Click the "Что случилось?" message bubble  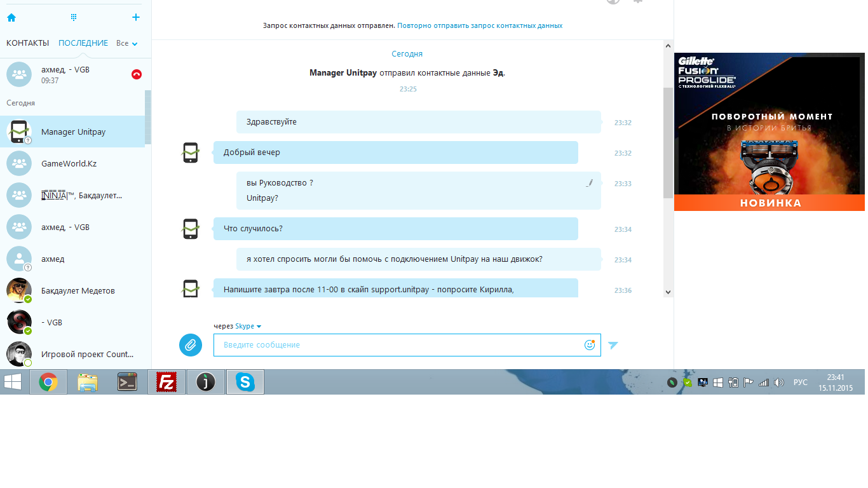[396, 229]
